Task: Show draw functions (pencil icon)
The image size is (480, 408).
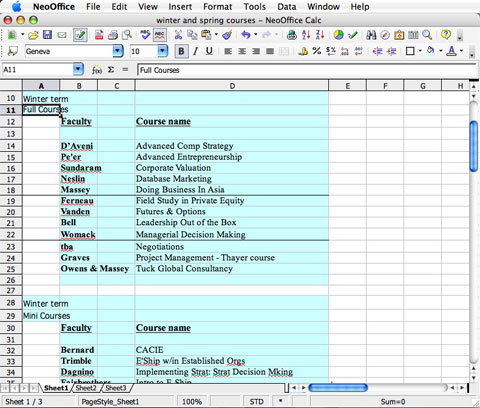Action: click(x=353, y=35)
